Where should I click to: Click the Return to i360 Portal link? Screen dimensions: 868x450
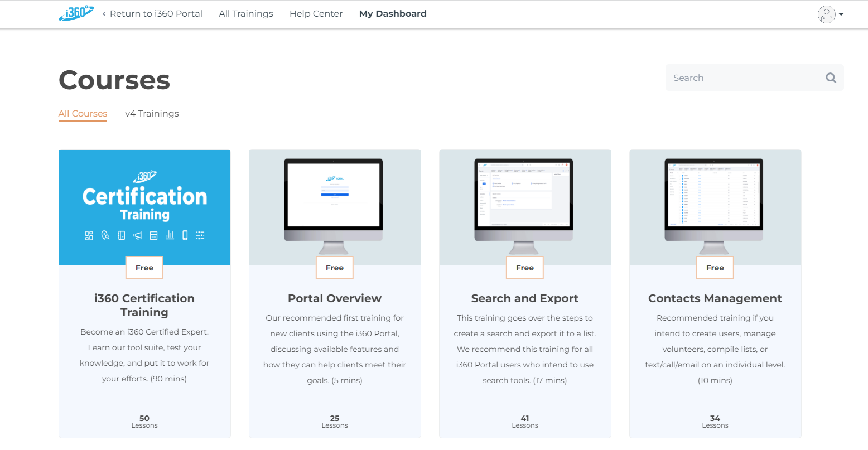[x=152, y=14]
